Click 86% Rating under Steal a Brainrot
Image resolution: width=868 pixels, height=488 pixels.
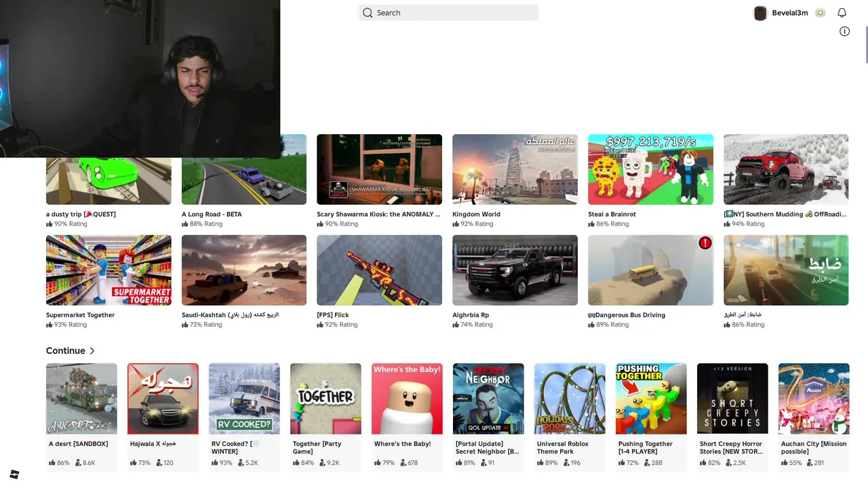click(608, 224)
